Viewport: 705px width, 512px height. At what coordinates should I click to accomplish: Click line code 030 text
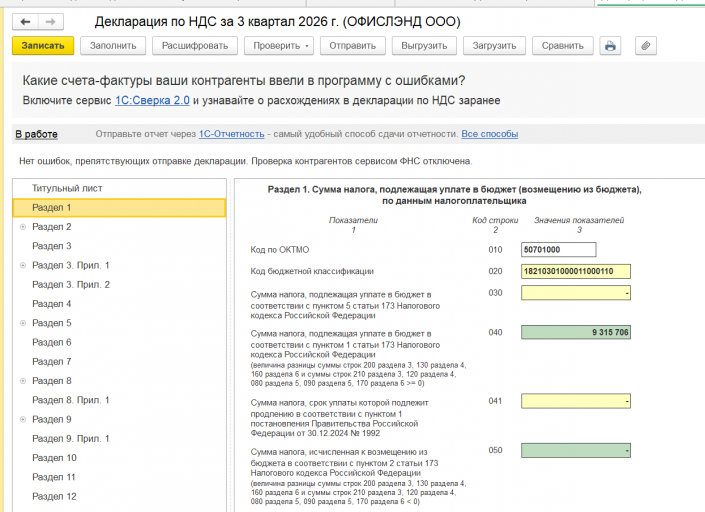[495, 293]
